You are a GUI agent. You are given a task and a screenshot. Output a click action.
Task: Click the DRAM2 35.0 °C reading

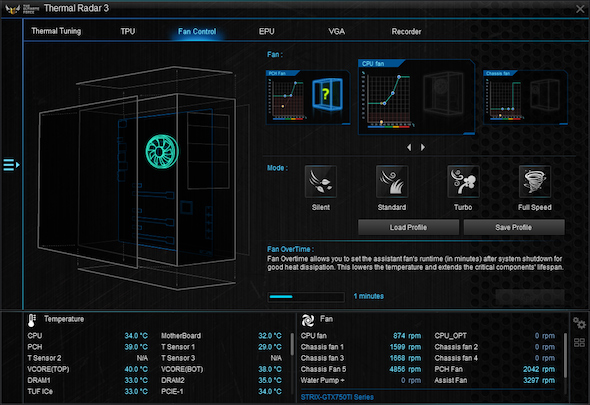270,380
